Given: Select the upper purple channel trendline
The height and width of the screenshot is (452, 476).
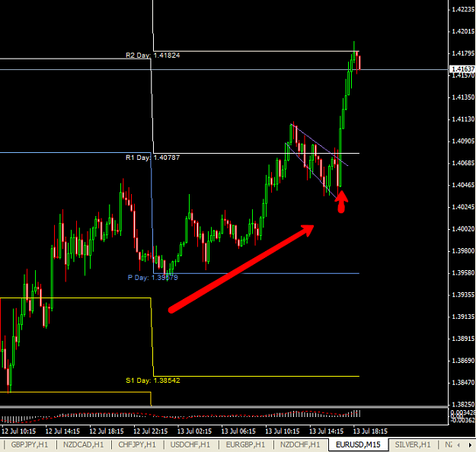Looking at the screenshot, I should [x=319, y=145].
